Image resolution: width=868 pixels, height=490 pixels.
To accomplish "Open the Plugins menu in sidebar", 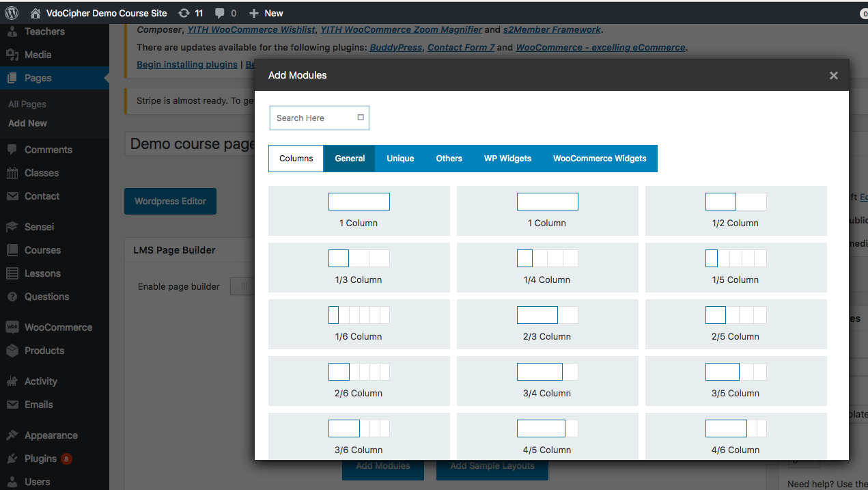I will [x=40, y=459].
